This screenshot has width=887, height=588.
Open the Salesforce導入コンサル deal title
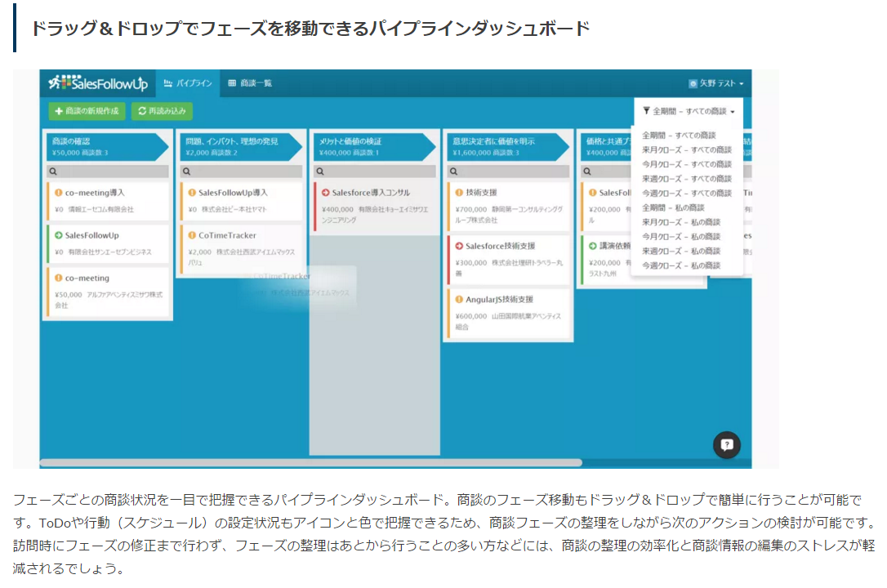pos(371,193)
